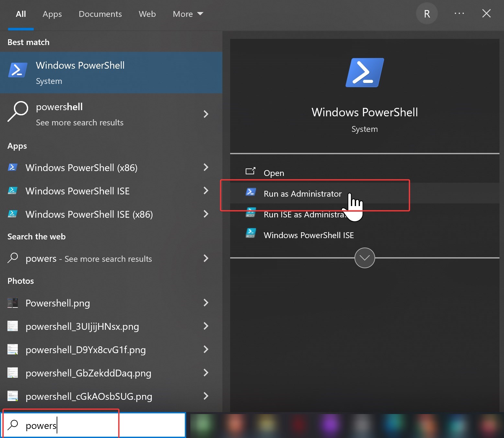This screenshot has height=438, width=504.
Task: Open the three-dot options menu
Action: [459, 14]
